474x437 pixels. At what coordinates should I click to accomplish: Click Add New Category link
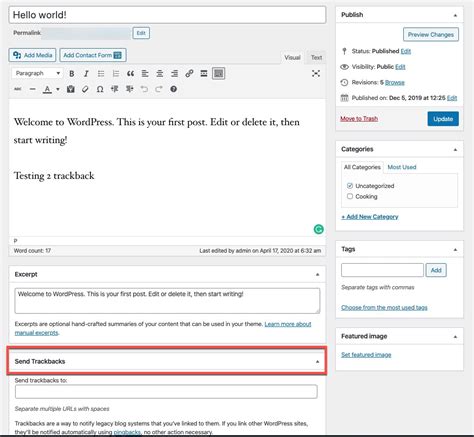[370, 217]
